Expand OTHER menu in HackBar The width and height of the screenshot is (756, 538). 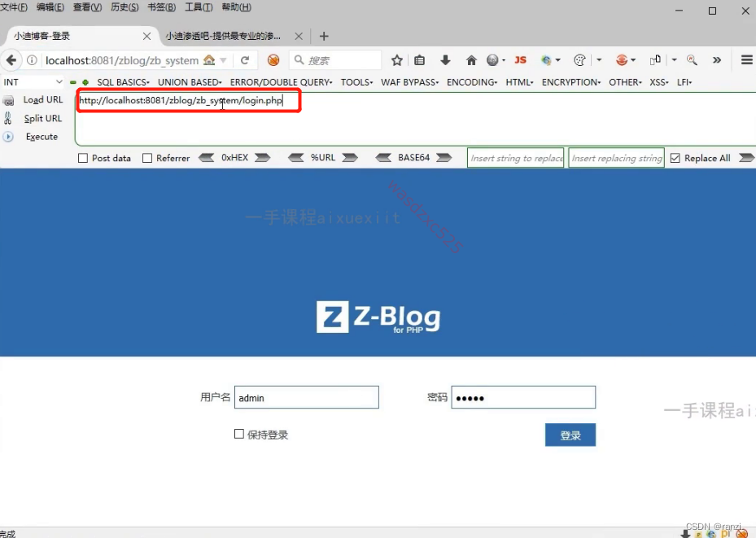(x=625, y=82)
